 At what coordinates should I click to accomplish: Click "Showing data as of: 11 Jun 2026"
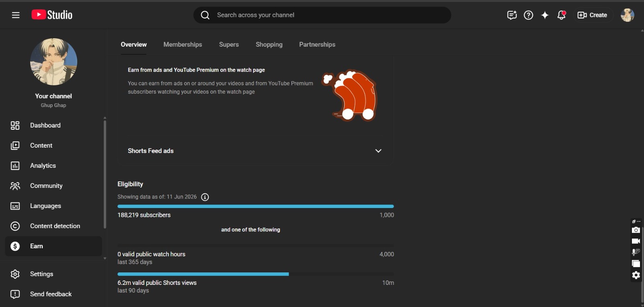tap(157, 197)
